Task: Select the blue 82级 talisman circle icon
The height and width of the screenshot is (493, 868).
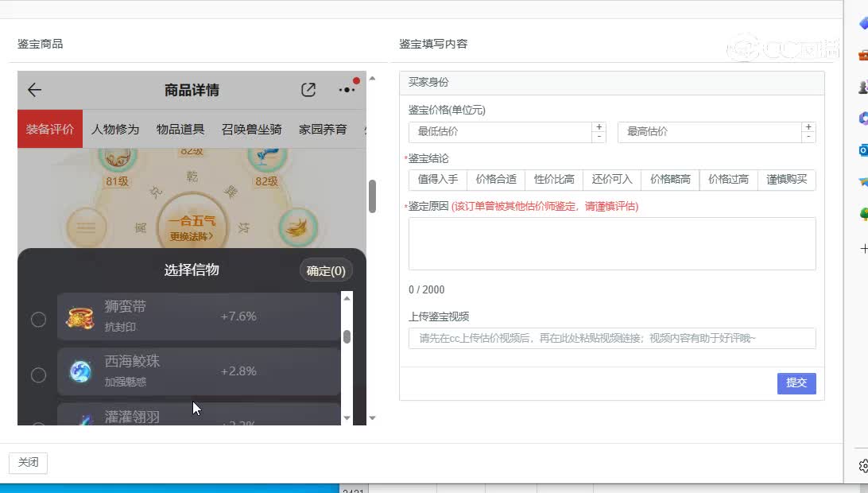Action: pyautogui.click(x=267, y=157)
